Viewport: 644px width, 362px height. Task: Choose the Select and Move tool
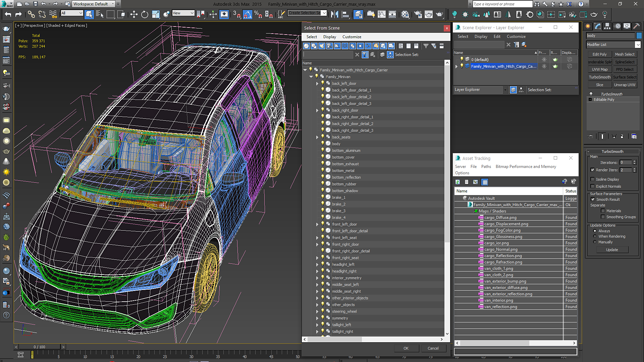(x=134, y=14)
